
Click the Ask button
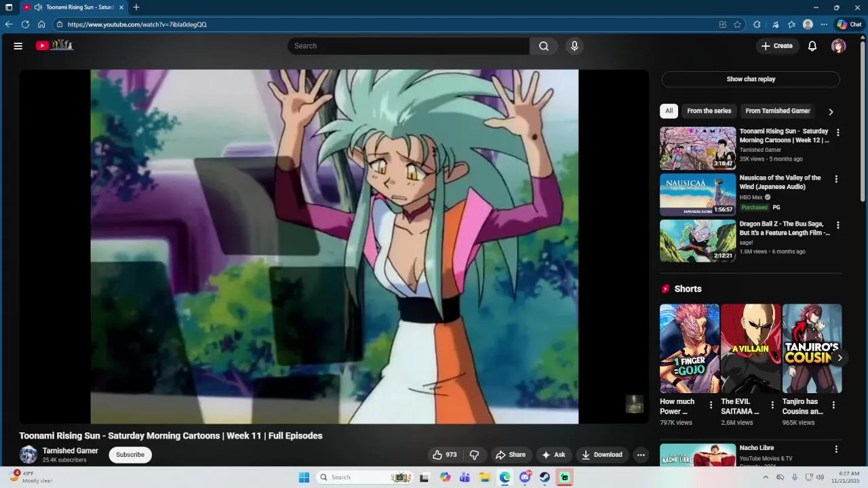(554, 455)
